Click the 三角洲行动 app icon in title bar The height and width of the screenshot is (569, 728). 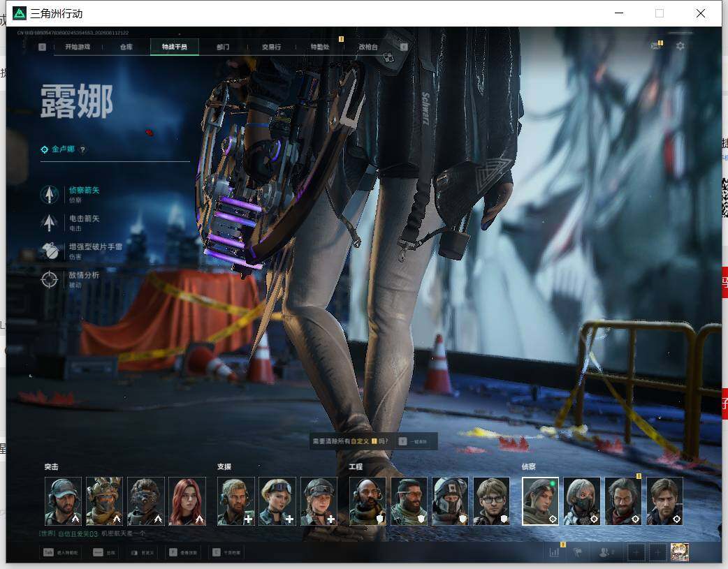click(x=20, y=13)
